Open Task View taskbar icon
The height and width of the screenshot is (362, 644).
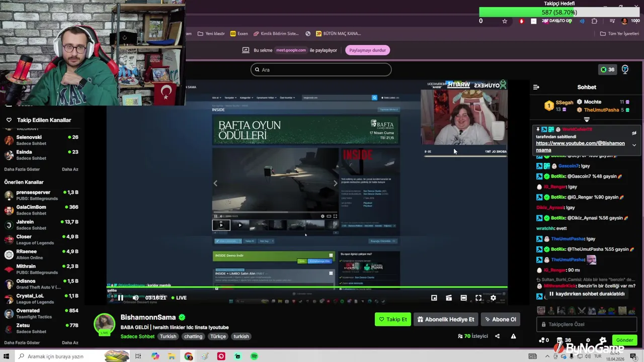coord(138,356)
